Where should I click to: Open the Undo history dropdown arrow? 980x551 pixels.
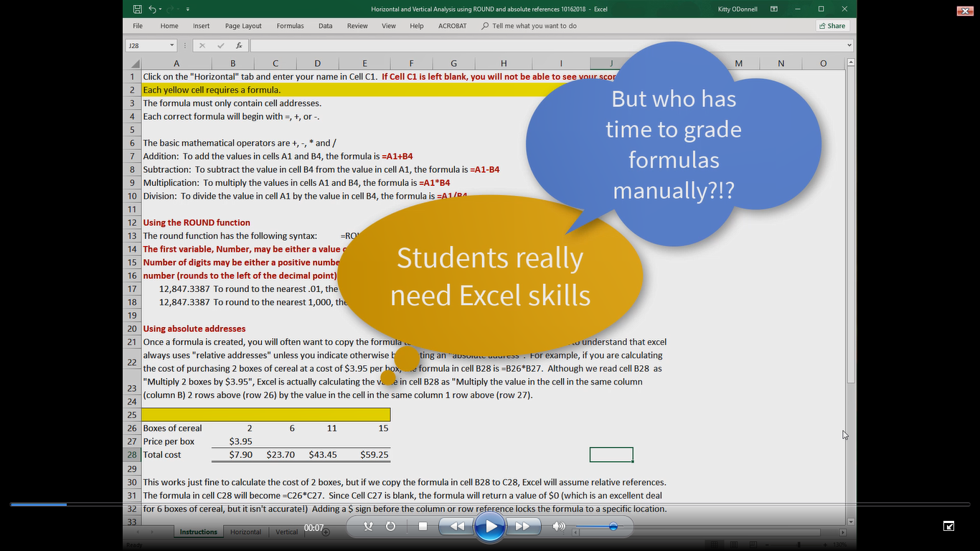tap(160, 9)
